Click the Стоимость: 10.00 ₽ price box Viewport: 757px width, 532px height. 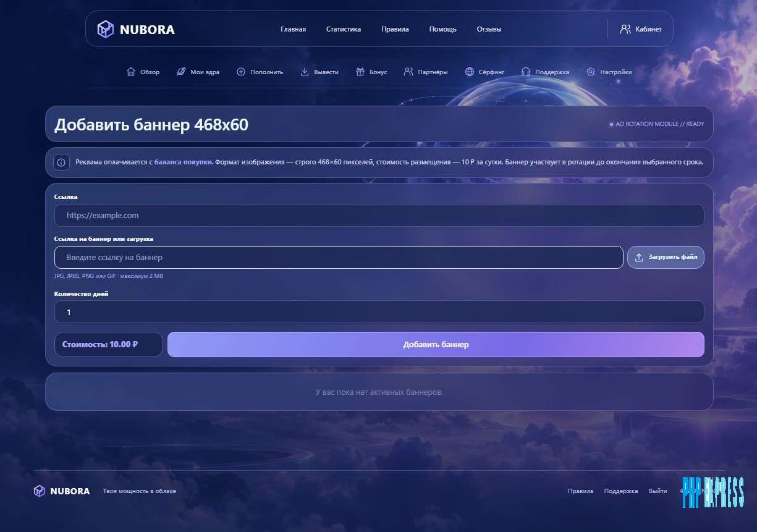[x=108, y=344]
